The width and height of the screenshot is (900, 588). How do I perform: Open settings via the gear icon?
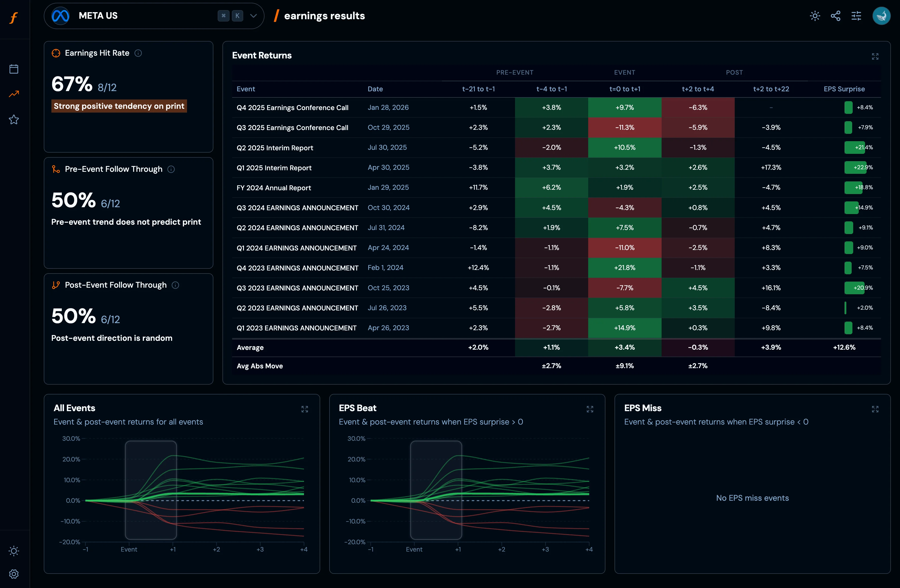pyautogui.click(x=14, y=574)
